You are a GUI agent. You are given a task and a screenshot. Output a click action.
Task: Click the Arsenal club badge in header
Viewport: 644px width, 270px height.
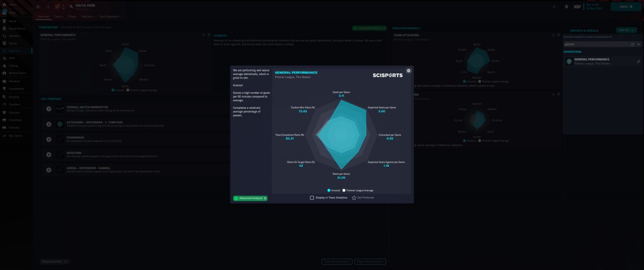[x=57, y=7]
